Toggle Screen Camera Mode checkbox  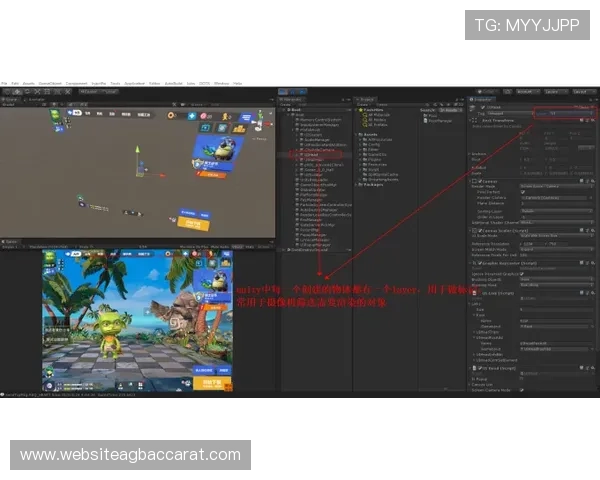click(522, 390)
